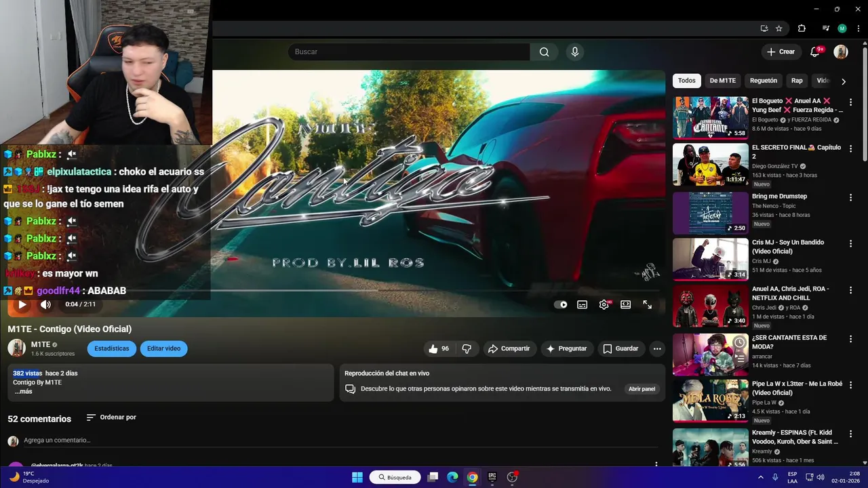
Task: Install this page as an app
Action: point(764,28)
